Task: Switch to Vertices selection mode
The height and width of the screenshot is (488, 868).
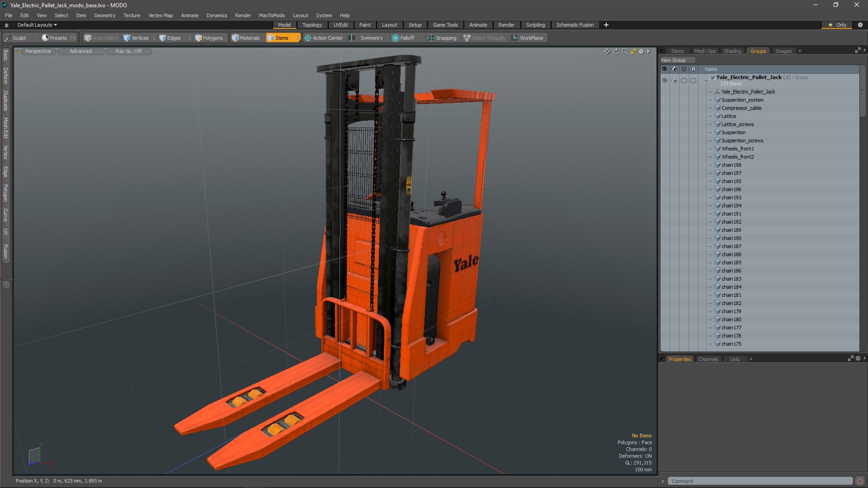Action: (139, 38)
